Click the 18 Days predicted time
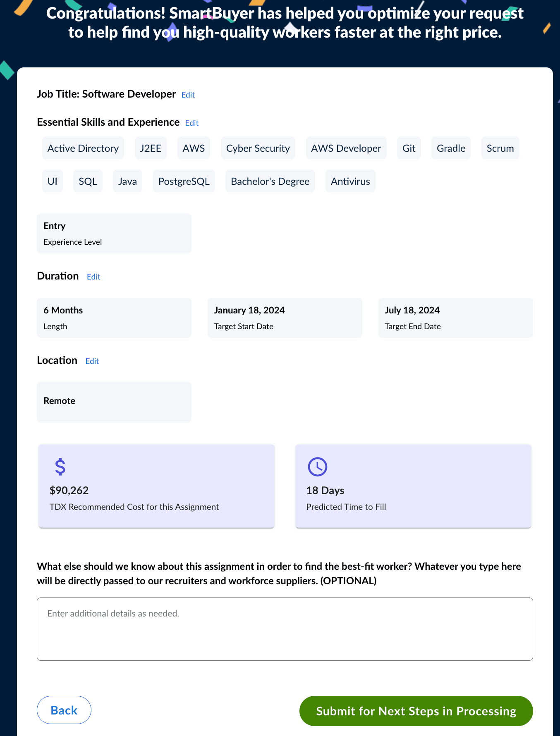Viewport: 560px width, 736px height. point(325,490)
